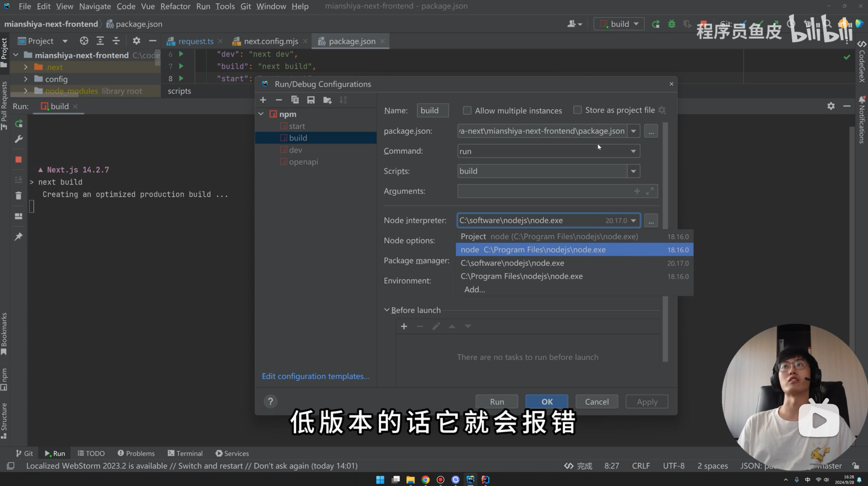Add a new run configuration with the plus icon

(263, 100)
